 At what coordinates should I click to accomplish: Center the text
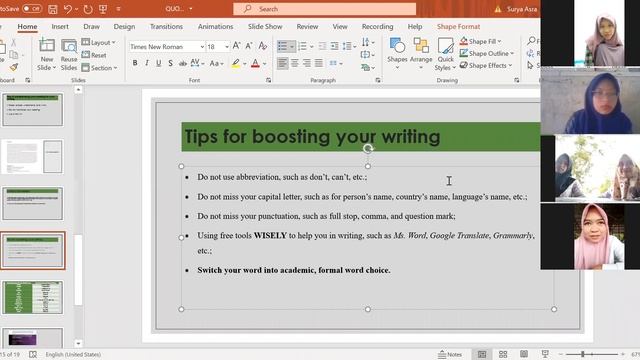click(295, 63)
